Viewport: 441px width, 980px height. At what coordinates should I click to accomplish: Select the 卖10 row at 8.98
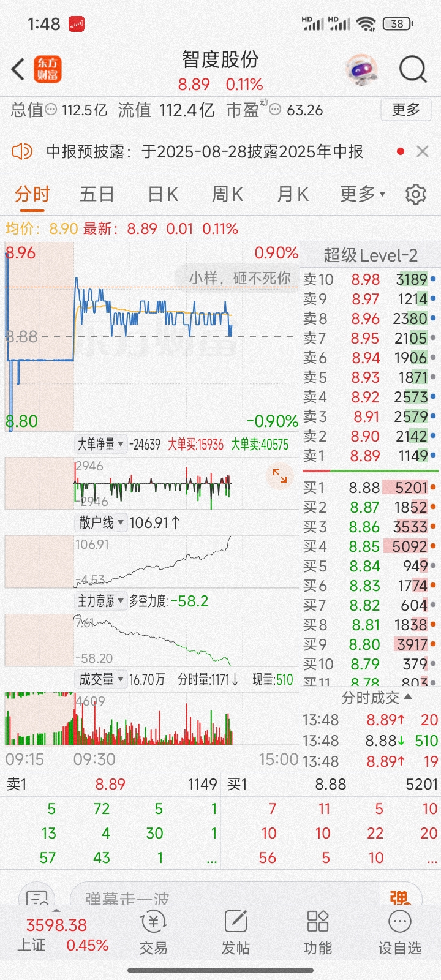point(370,279)
